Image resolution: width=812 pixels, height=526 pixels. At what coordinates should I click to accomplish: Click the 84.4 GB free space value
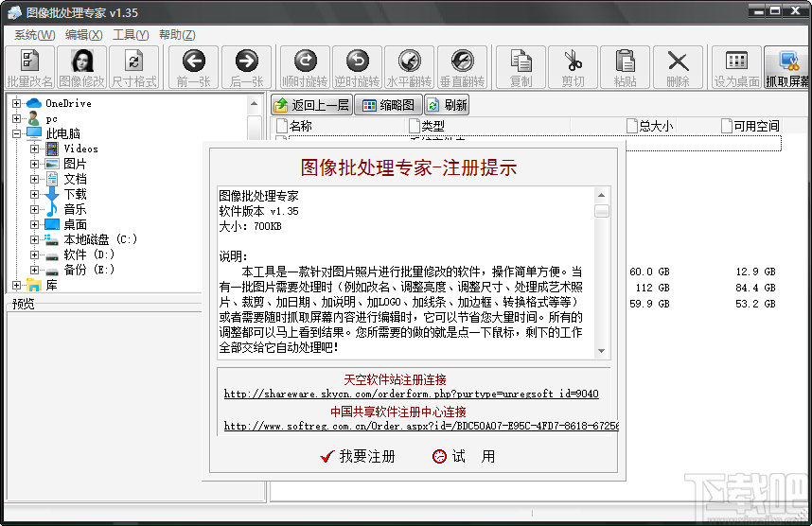click(x=755, y=288)
